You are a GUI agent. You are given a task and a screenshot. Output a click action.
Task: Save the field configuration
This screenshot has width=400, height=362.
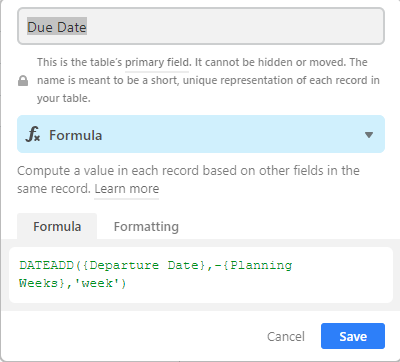(x=353, y=336)
